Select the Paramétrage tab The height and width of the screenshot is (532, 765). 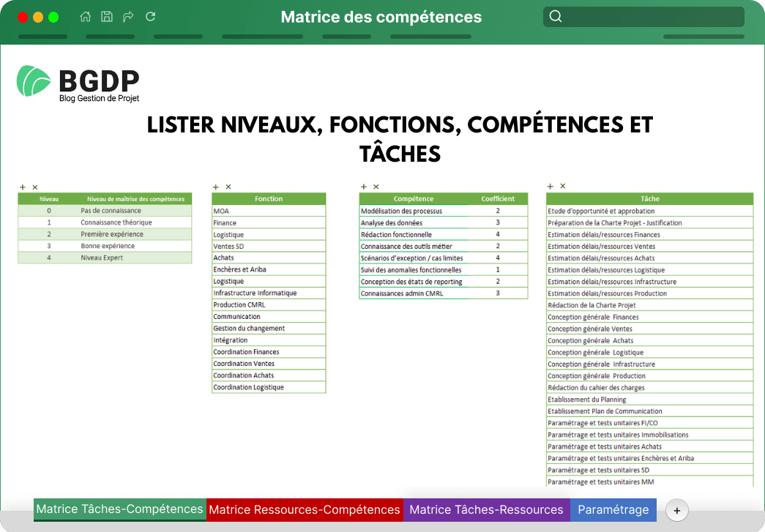613,509
